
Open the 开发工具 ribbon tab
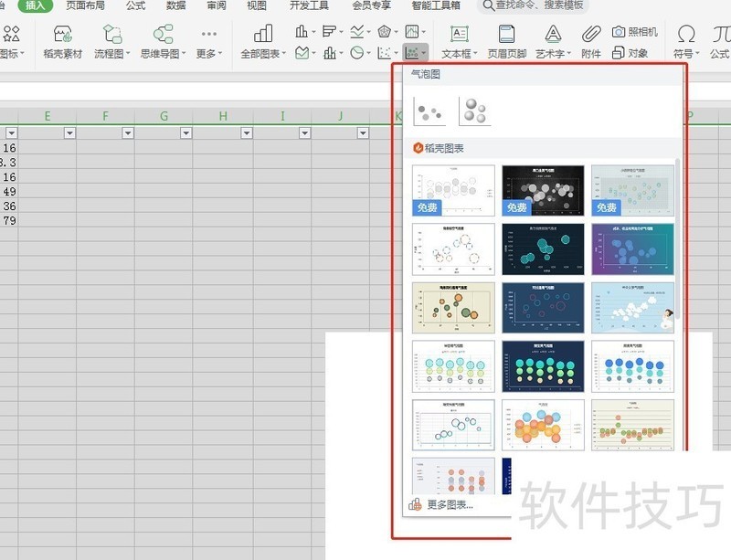308,5
